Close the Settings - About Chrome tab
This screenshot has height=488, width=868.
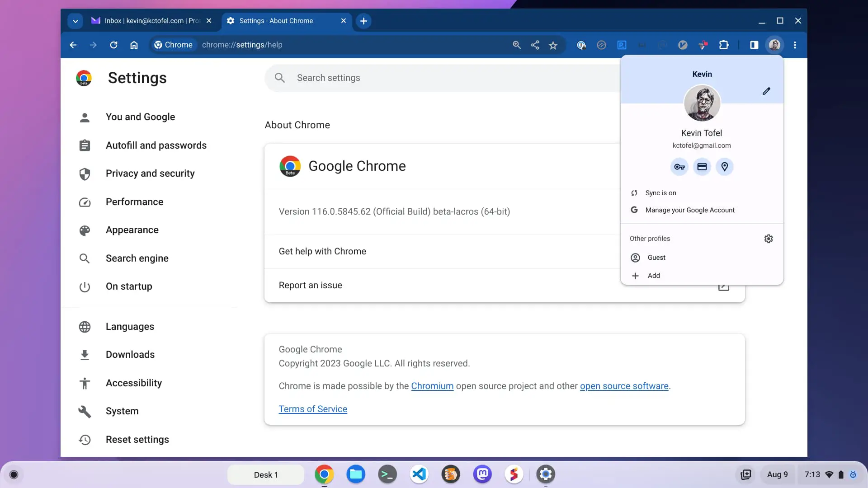(x=344, y=21)
